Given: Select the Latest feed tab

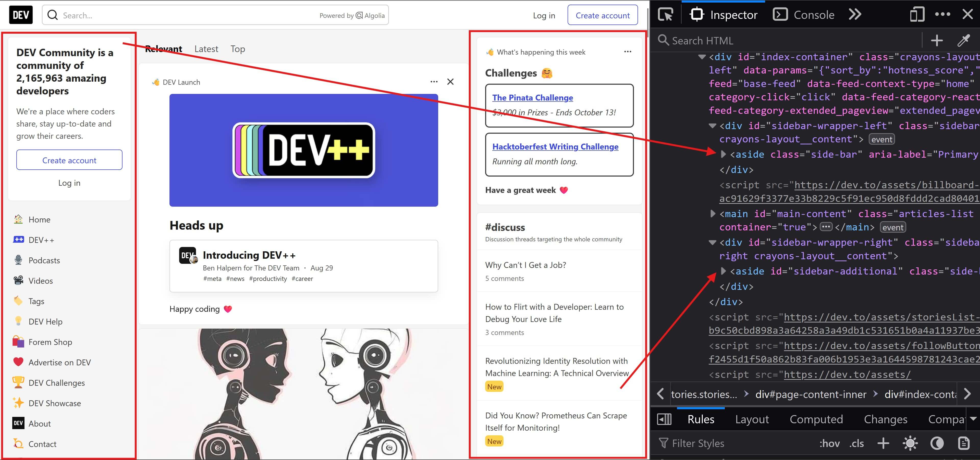Looking at the screenshot, I should [x=206, y=49].
